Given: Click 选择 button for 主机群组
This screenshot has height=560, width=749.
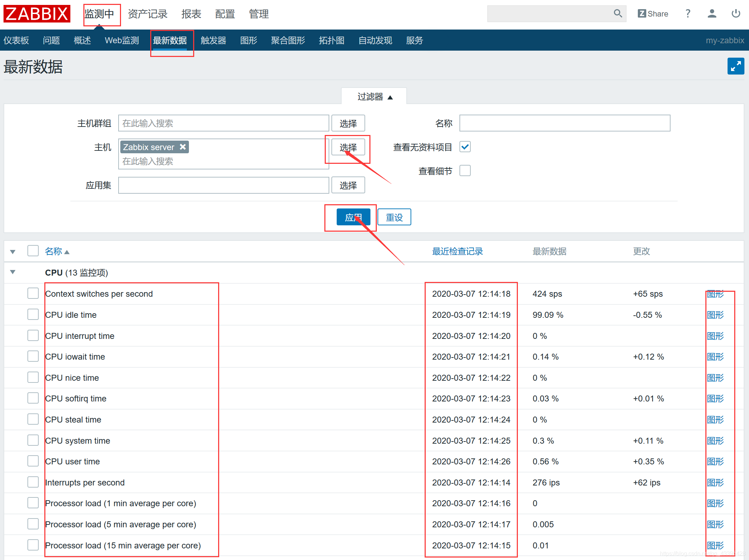Looking at the screenshot, I should pos(348,123).
